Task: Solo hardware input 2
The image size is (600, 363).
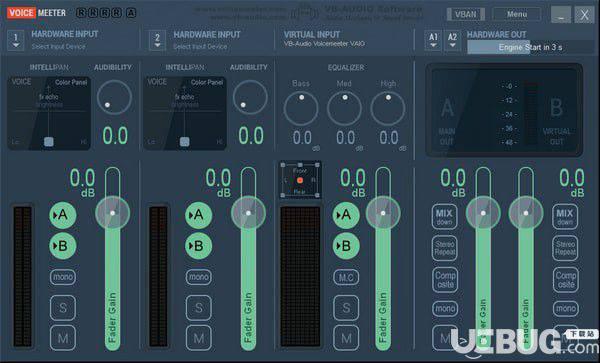Action: 199,308
